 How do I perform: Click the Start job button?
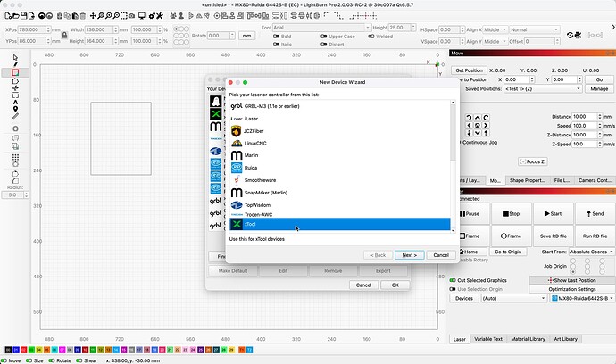551,214
